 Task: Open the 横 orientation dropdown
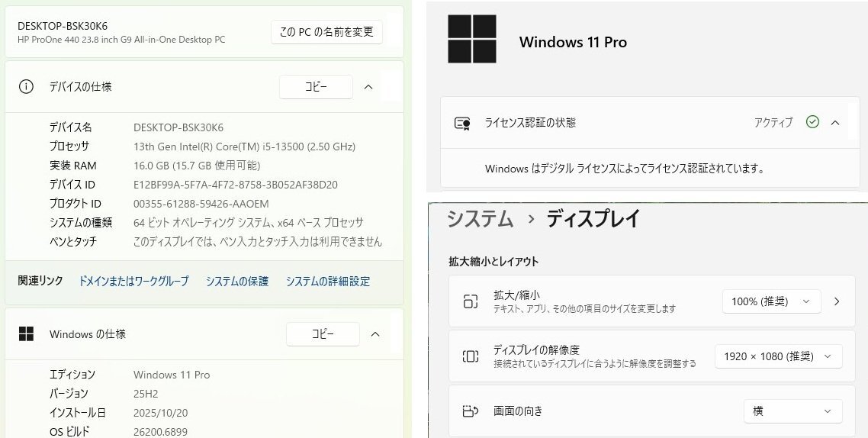[792, 411]
